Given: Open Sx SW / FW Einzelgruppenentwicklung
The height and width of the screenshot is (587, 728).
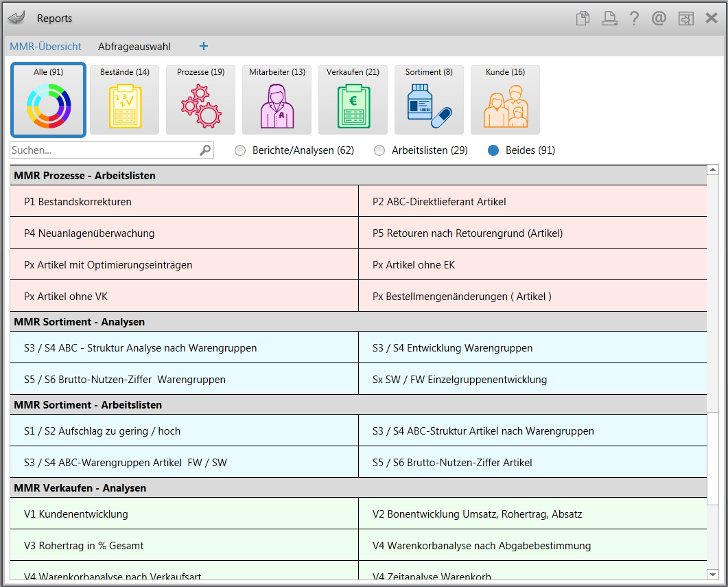Looking at the screenshot, I should [x=532, y=380].
